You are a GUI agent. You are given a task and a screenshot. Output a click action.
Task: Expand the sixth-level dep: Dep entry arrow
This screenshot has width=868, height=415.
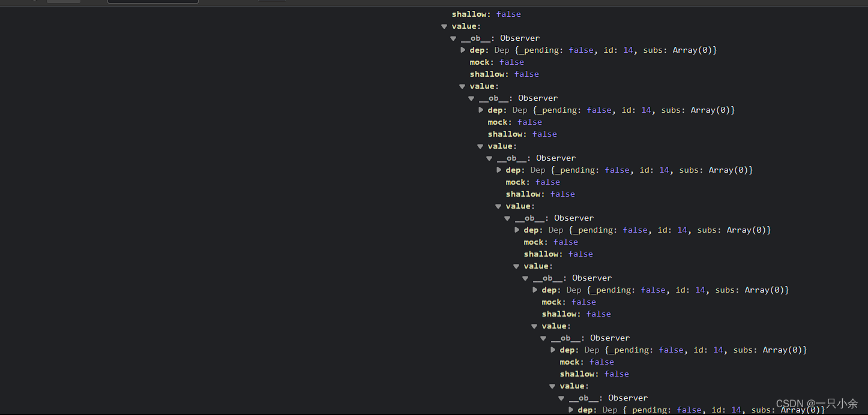(553, 350)
